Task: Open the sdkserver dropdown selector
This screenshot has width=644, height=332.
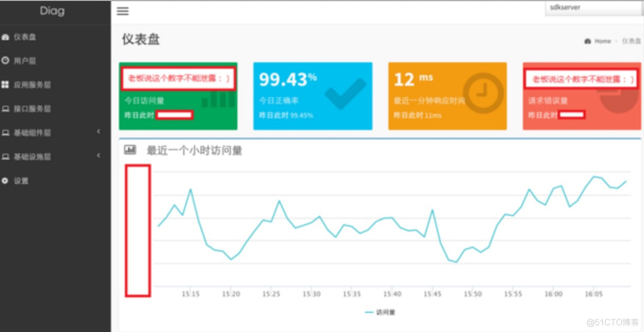Action: tap(593, 8)
